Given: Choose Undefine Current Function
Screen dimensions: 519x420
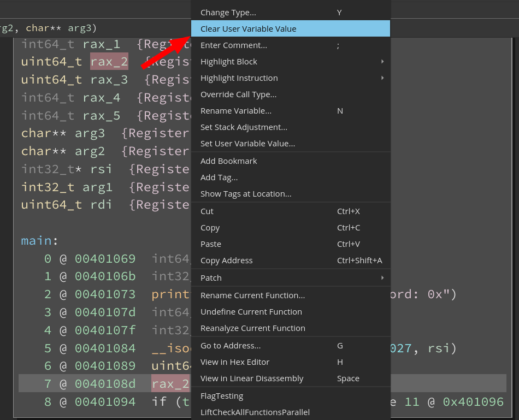Looking at the screenshot, I should click(291, 312).
